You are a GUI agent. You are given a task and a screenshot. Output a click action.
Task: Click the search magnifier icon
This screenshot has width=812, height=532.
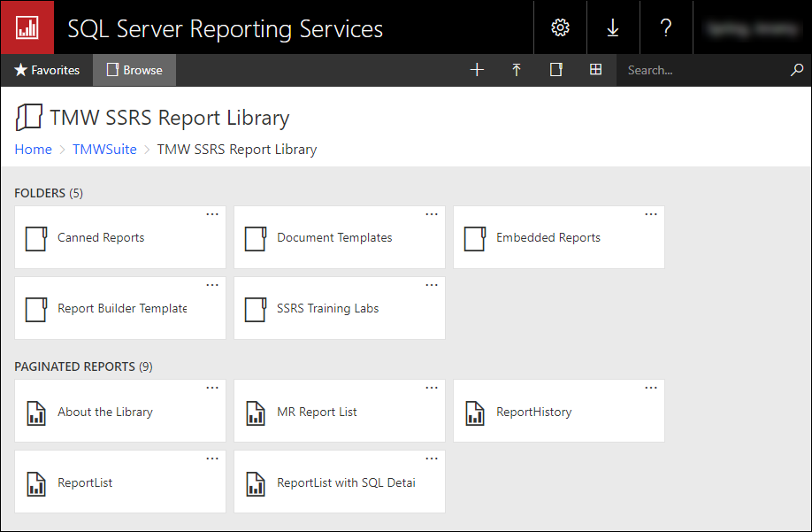click(x=796, y=70)
